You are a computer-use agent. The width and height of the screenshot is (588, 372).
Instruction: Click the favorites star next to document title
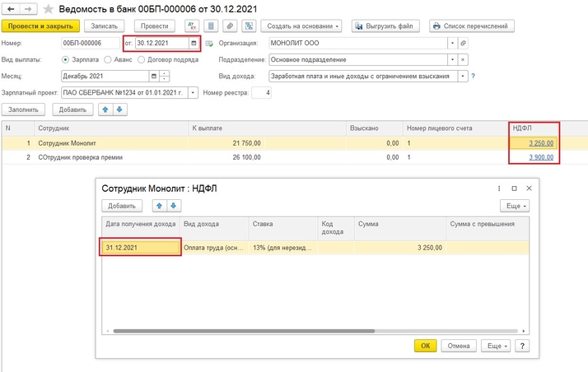48,9
